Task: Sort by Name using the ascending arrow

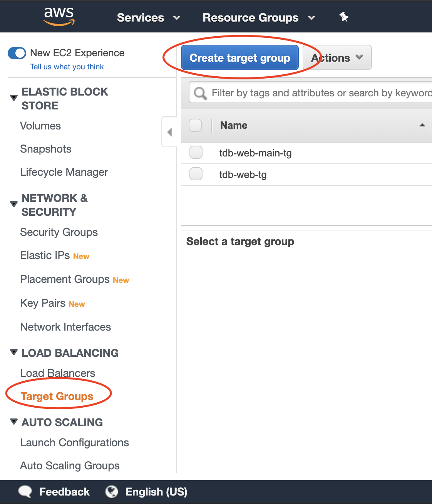Action: point(422,125)
